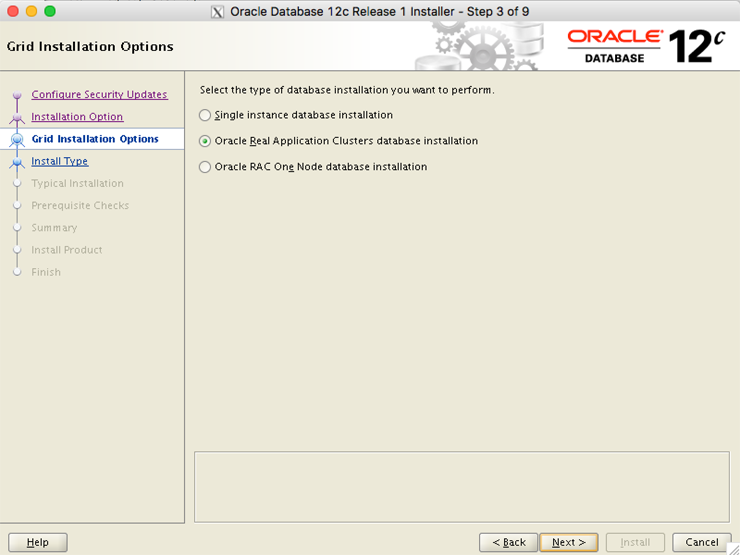Click the empty message area box
740x555 pixels.
pyautogui.click(x=462, y=487)
